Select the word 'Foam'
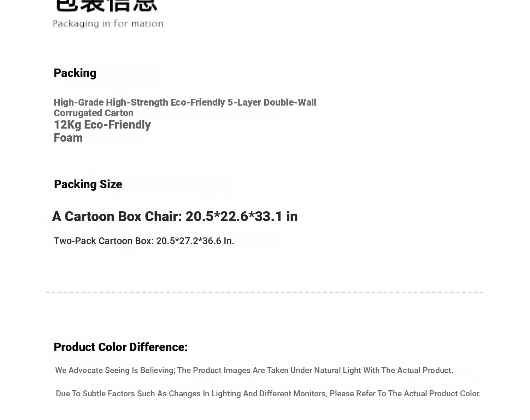Viewport: 530px width, 420px height. coord(68,137)
